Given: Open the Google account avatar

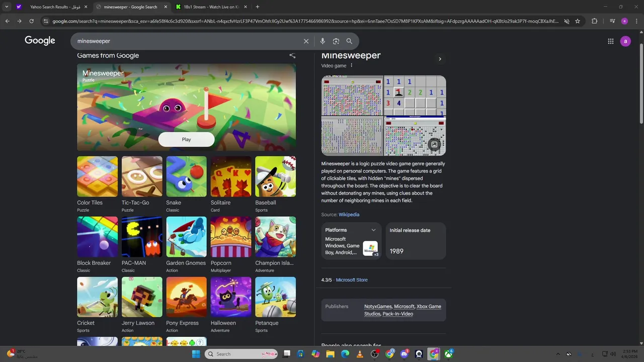Looking at the screenshot, I should pos(625,41).
